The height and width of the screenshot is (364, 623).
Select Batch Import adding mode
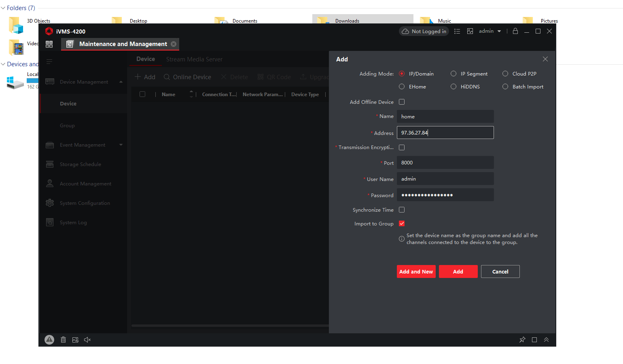coord(505,86)
